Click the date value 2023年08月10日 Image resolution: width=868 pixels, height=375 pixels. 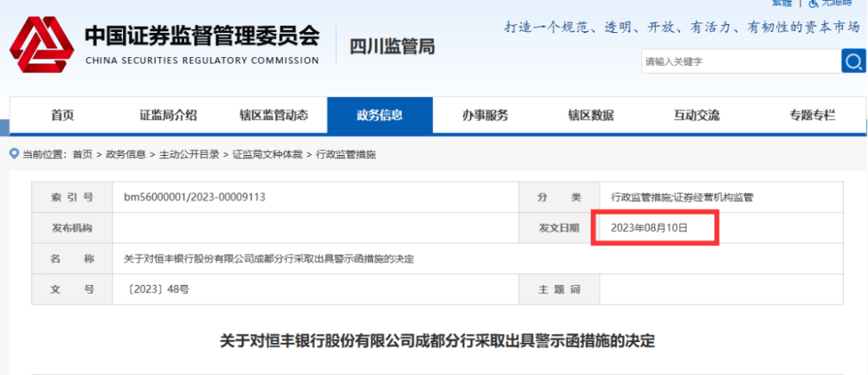click(649, 227)
